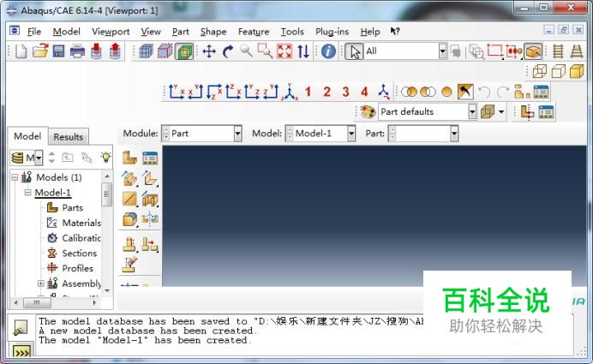Select Materials in the model tree

[x=81, y=223]
